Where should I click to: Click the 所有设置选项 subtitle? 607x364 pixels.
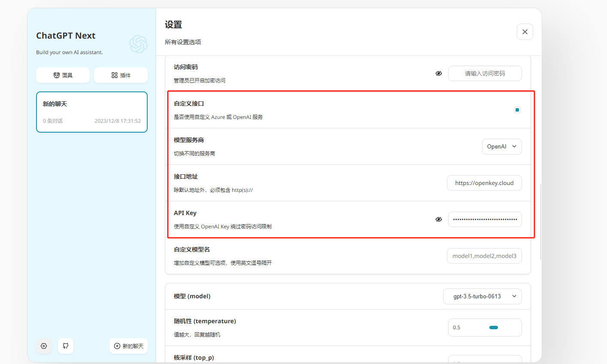183,42
